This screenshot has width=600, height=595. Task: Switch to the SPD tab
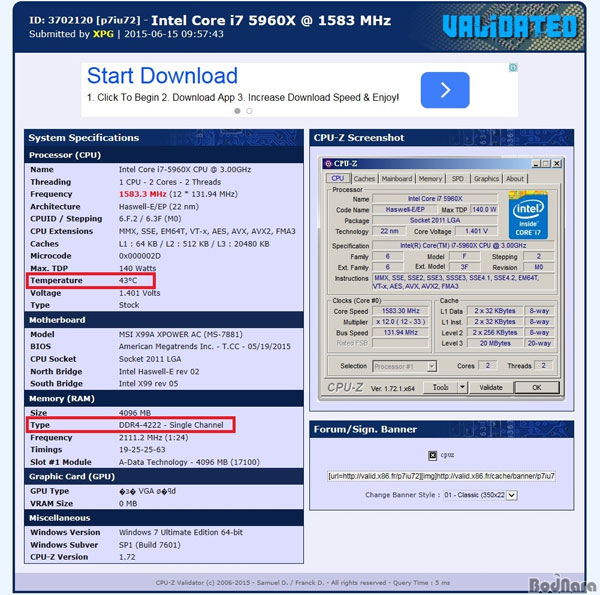[457, 179]
